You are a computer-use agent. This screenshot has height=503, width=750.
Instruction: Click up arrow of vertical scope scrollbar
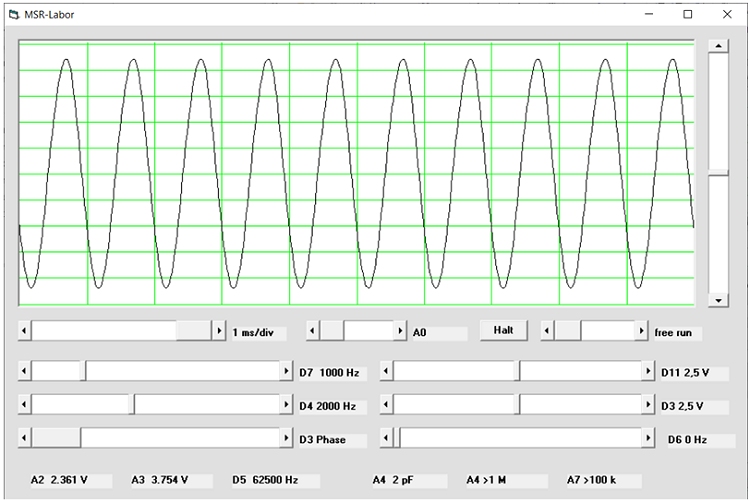(x=717, y=46)
